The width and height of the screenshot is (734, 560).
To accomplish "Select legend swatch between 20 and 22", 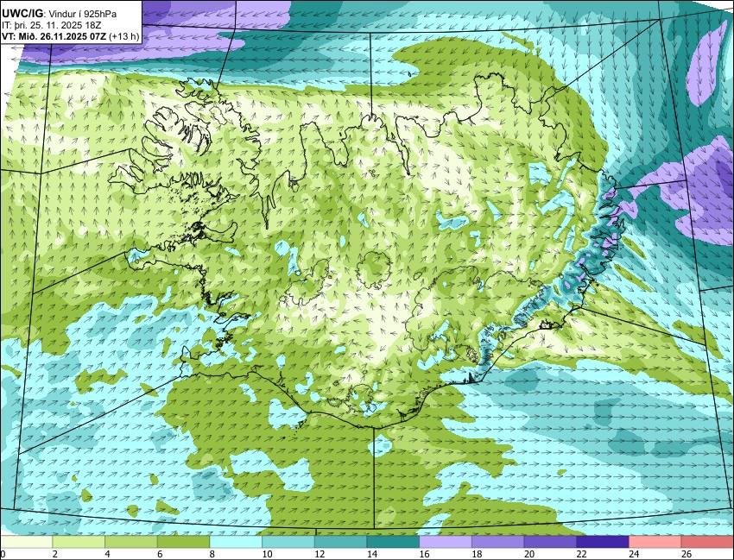I will tap(551, 542).
